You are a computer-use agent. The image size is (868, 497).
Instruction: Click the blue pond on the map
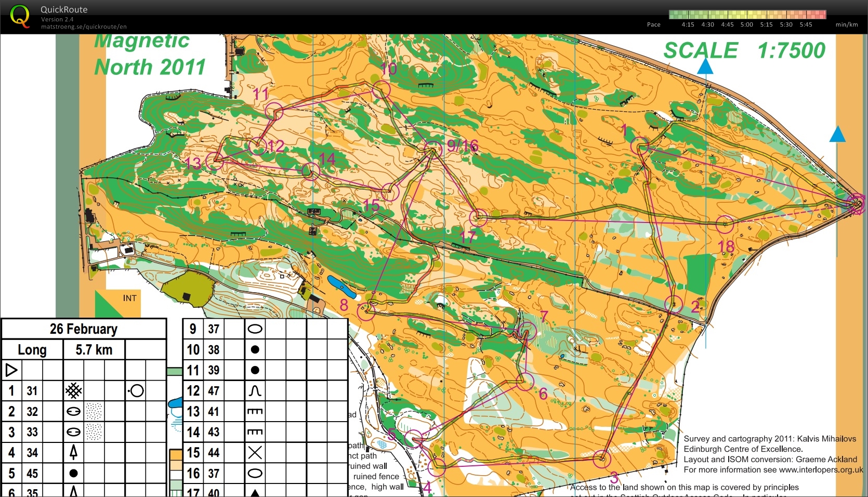(341, 287)
